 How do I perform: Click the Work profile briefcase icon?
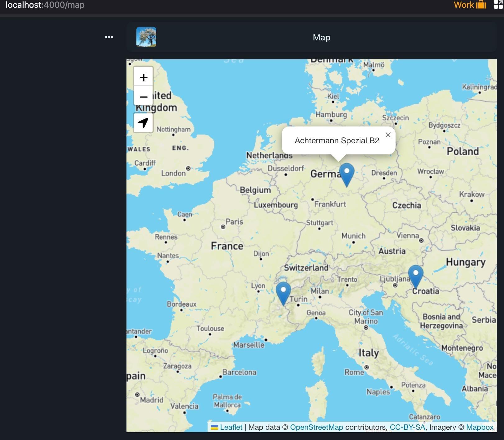point(481,5)
